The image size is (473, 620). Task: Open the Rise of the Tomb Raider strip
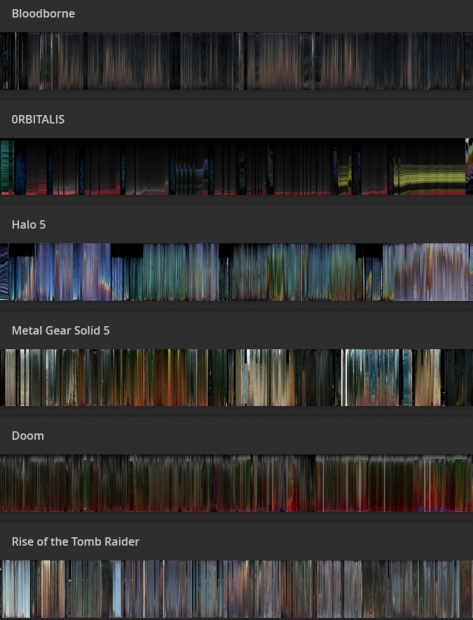click(236, 589)
